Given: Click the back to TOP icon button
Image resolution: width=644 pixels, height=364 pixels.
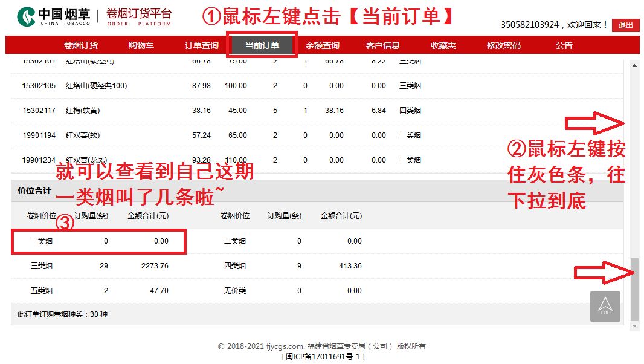Looking at the screenshot, I should point(605,307).
